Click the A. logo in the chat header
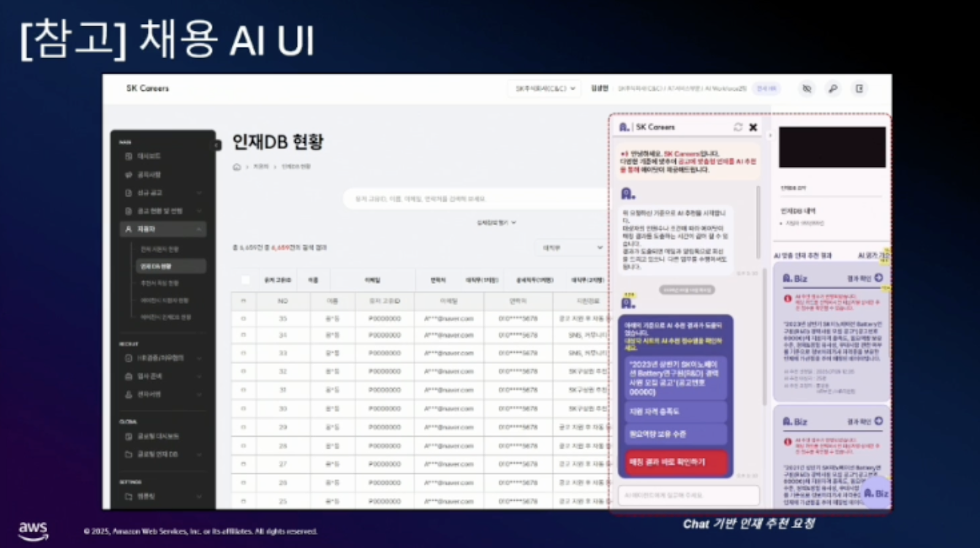The width and height of the screenshot is (980, 548). click(x=624, y=127)
